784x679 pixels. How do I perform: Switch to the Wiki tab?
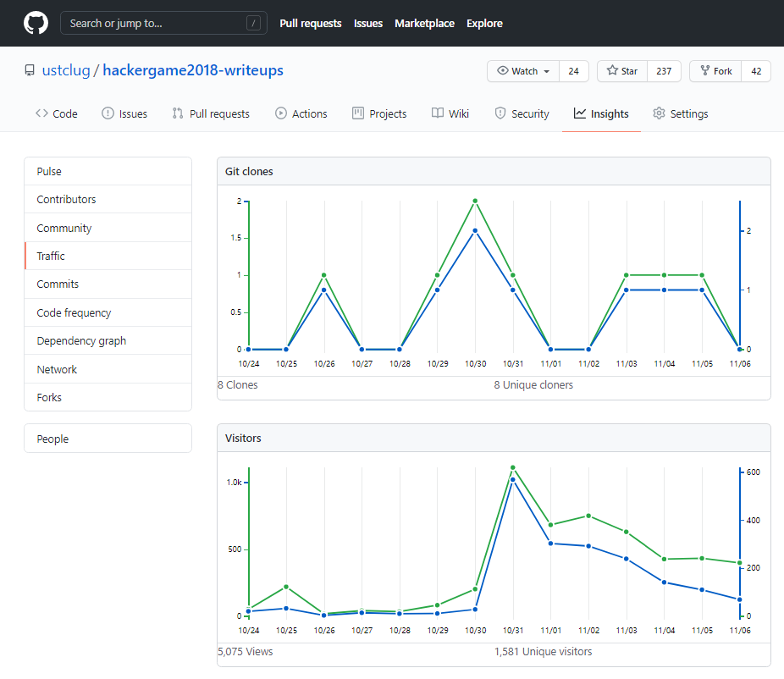pos(450,114)
